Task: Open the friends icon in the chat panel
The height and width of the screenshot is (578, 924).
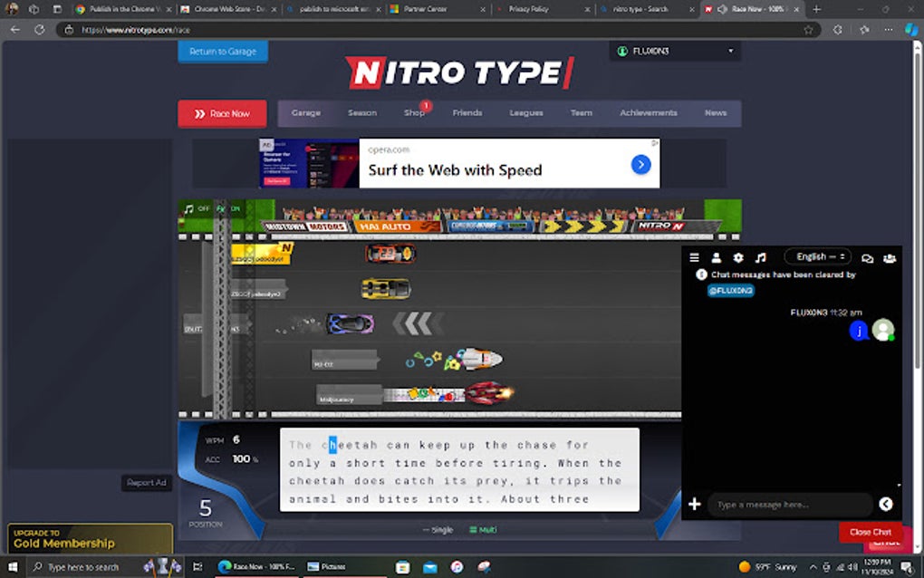Action: (x=717, y=257)
